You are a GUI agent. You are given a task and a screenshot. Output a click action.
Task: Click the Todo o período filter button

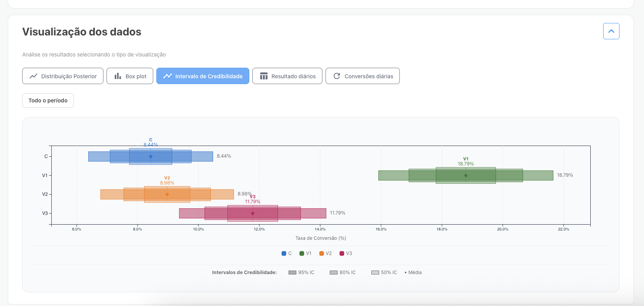(x=48, y=100)
